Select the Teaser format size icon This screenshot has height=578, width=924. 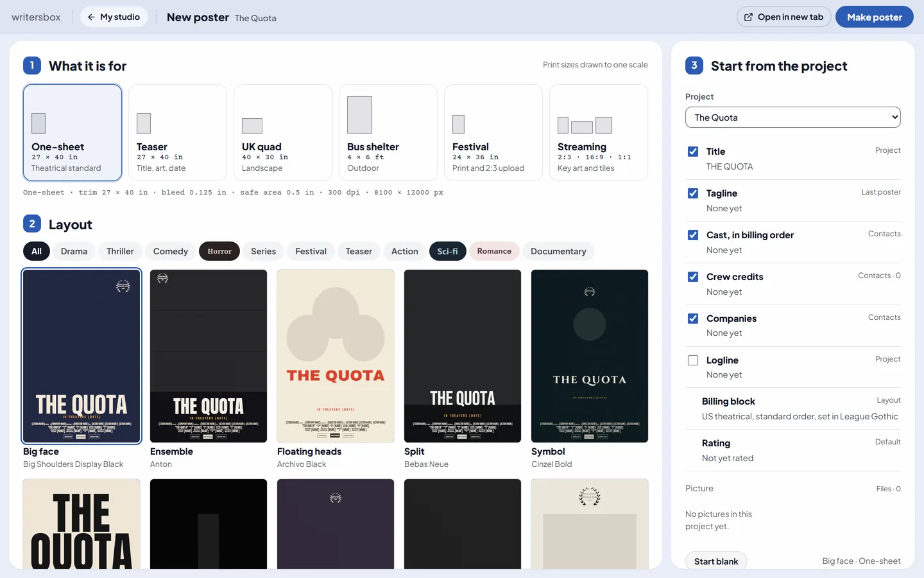point(144,123)
